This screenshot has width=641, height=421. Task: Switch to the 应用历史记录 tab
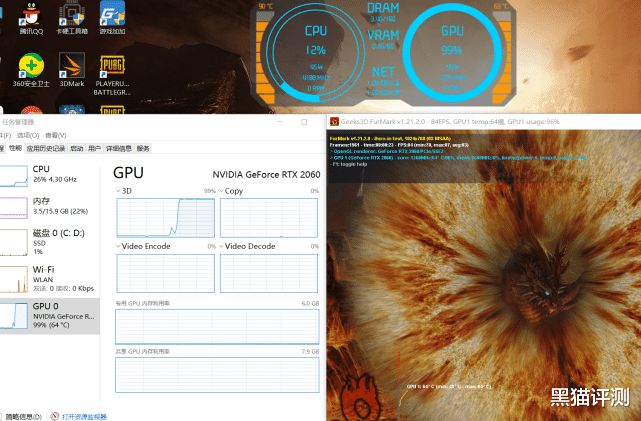(x=46, y=148)
